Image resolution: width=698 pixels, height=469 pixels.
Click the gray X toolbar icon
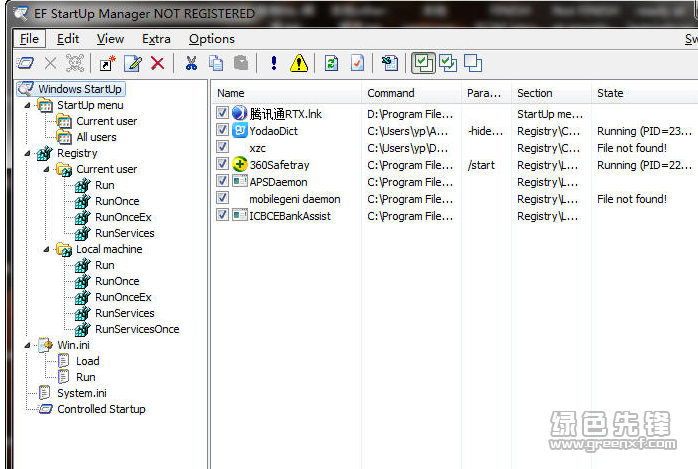[50, 63]
